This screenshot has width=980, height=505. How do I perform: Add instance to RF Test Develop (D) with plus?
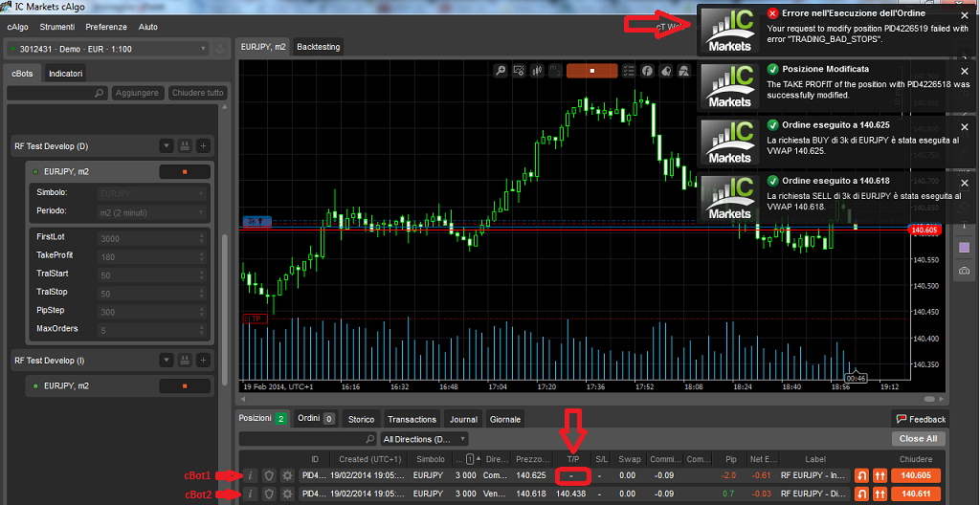(x=203, y=146)
